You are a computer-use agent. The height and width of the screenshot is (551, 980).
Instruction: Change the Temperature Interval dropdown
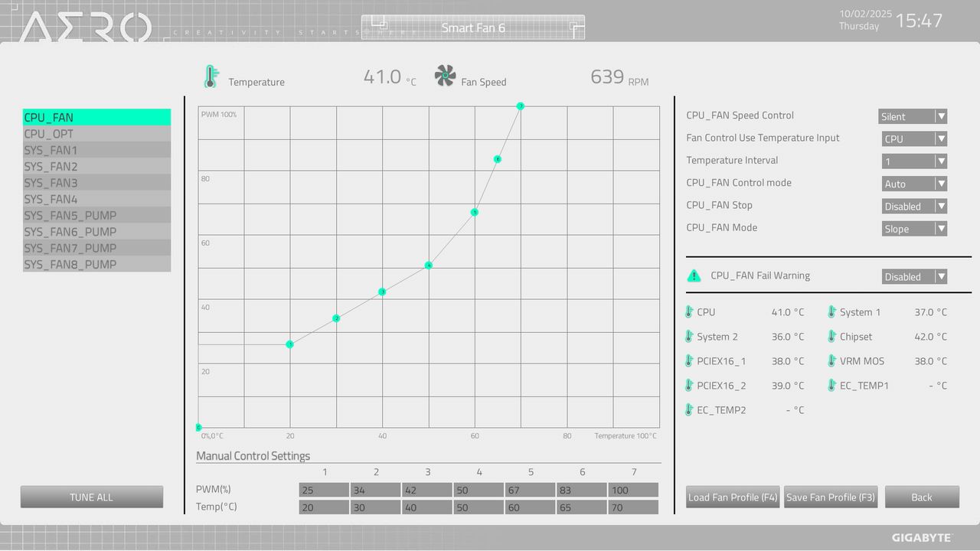914,161
